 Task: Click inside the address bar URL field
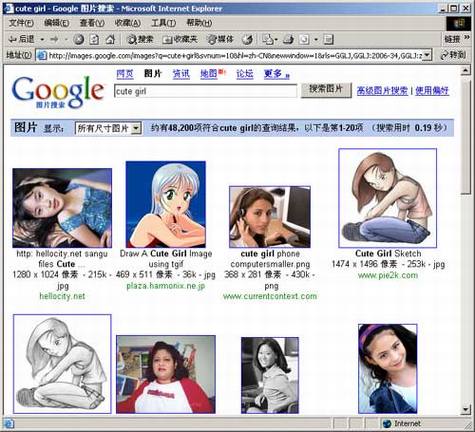coord(235,55)
